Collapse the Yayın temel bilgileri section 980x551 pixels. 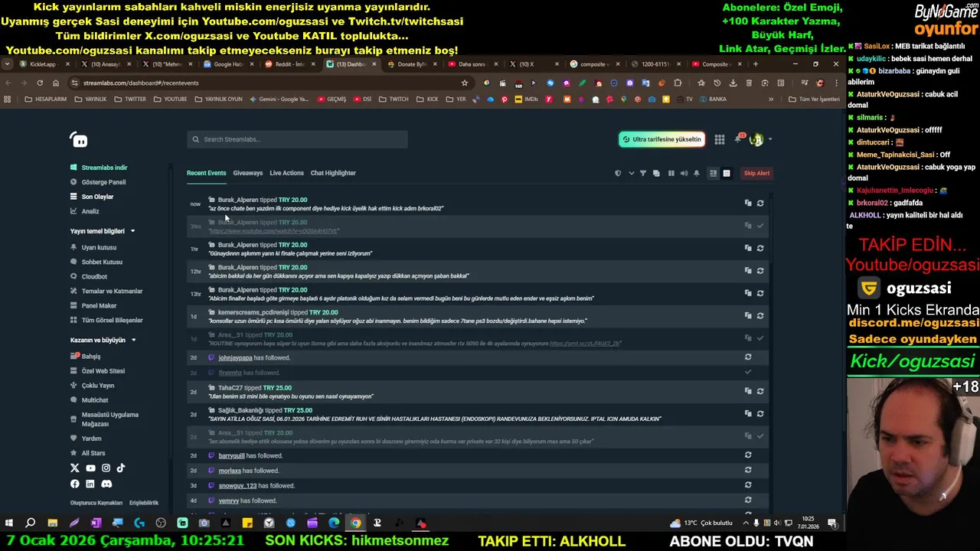point(132,231)
